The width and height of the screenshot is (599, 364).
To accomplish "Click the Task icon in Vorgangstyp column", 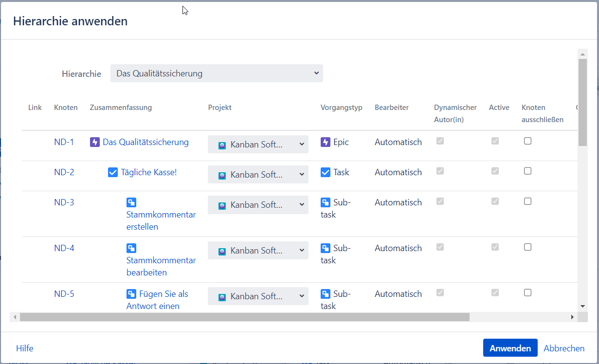I will click(326, 172).
